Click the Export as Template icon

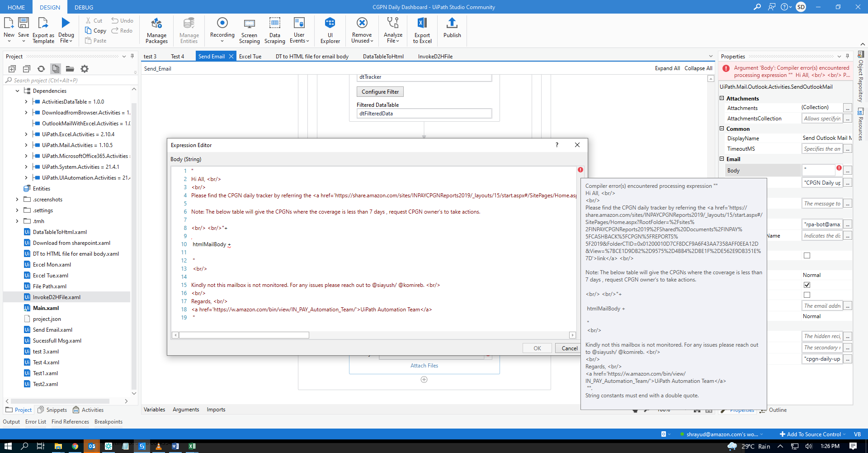point(43,23)
